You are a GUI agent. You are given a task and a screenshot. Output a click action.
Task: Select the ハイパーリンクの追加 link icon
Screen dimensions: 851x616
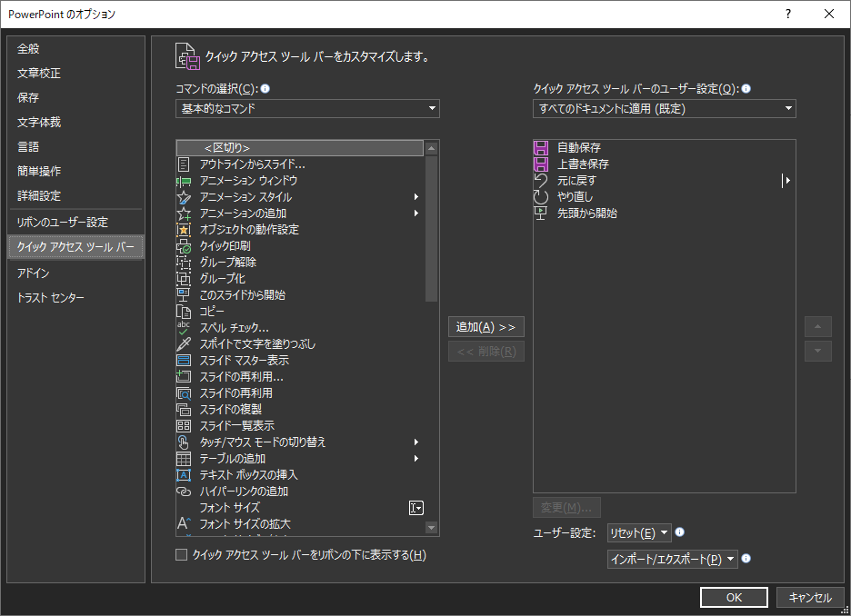tap(184, 492)
